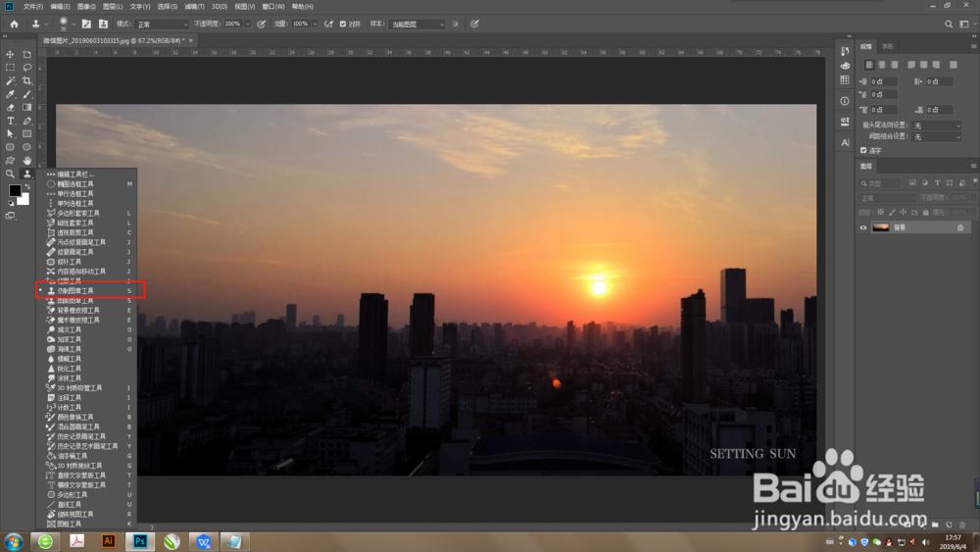This screenshot has height=552, width=980.
Task: Open the 避头尾法则设置 dropdown
Action: pyautogui.click(x=936, y=125)
